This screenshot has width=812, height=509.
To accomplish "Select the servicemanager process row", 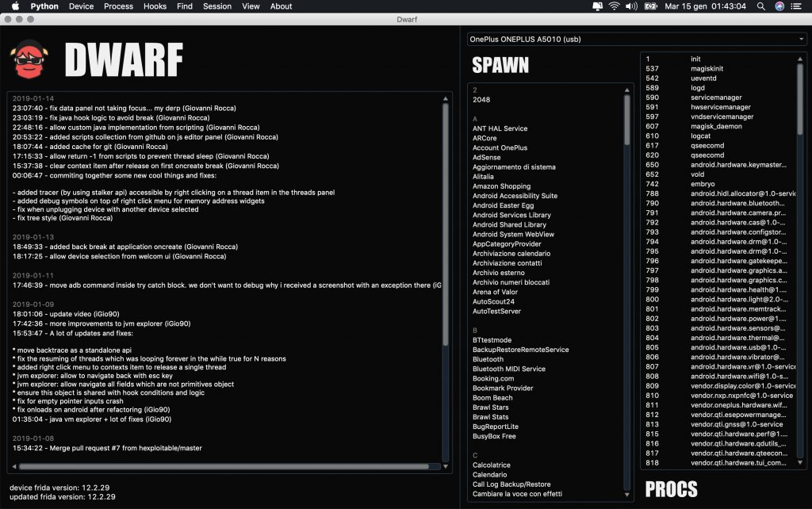I will click(718, 98).
